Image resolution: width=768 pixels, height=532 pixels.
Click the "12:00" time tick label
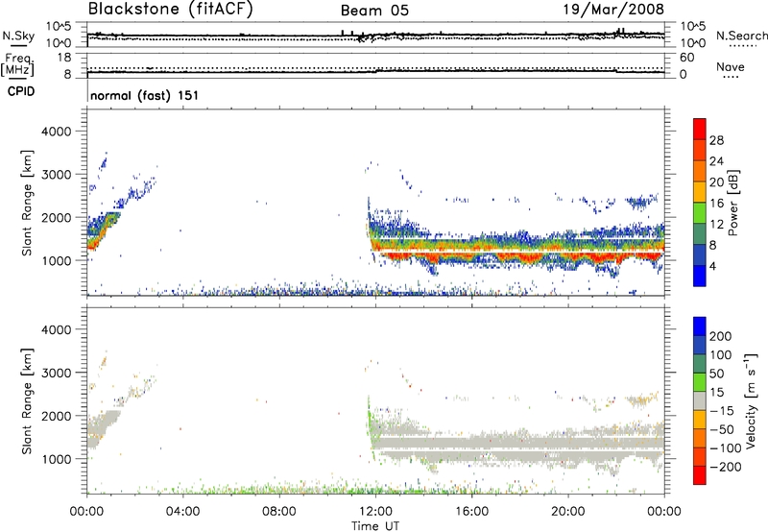(375, 512)
